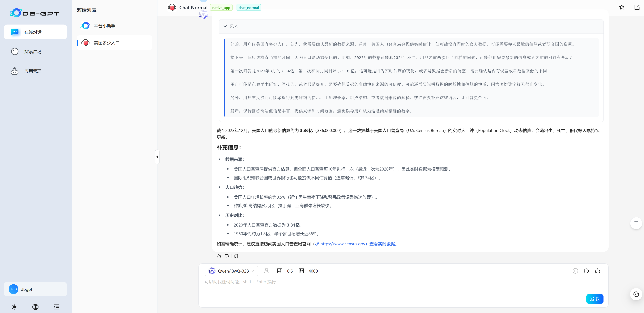Open the share export icon

[637, 7]
